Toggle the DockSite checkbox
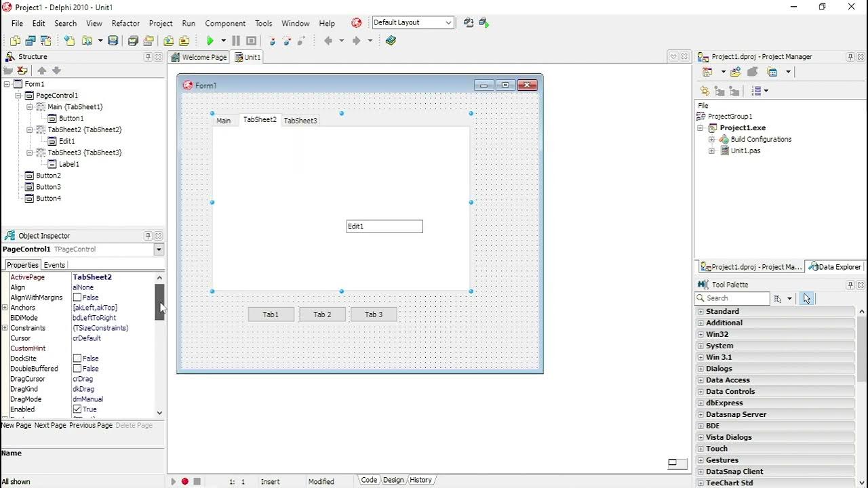The width and height of the screenshot is (868, 488). click(x=77, y=359)
